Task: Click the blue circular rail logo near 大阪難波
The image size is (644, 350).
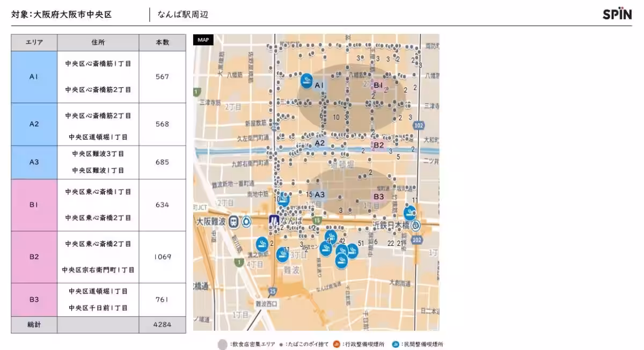Action: [x=246, y=221]
